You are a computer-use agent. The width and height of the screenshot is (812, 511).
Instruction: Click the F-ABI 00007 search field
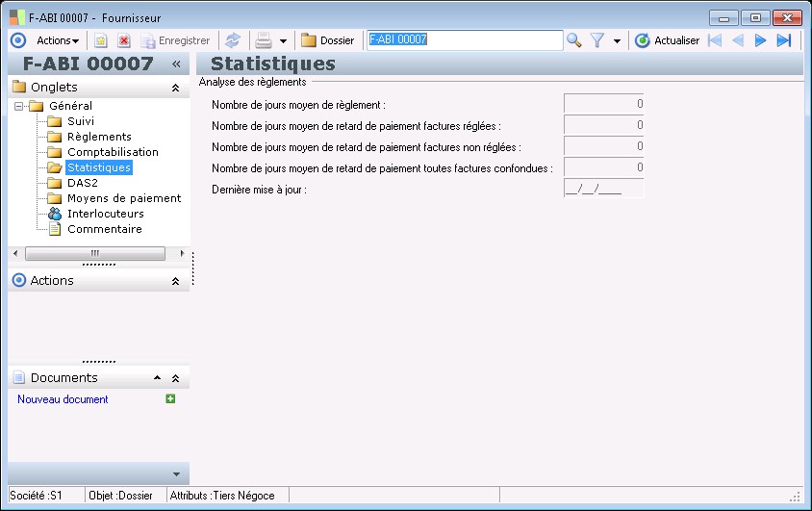point(465,39)
